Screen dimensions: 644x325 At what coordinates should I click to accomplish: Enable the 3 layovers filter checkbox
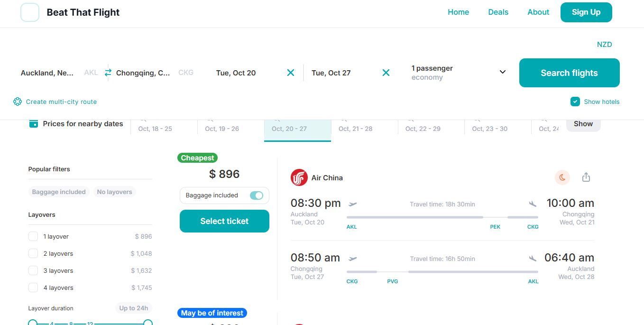pos(33,270)
